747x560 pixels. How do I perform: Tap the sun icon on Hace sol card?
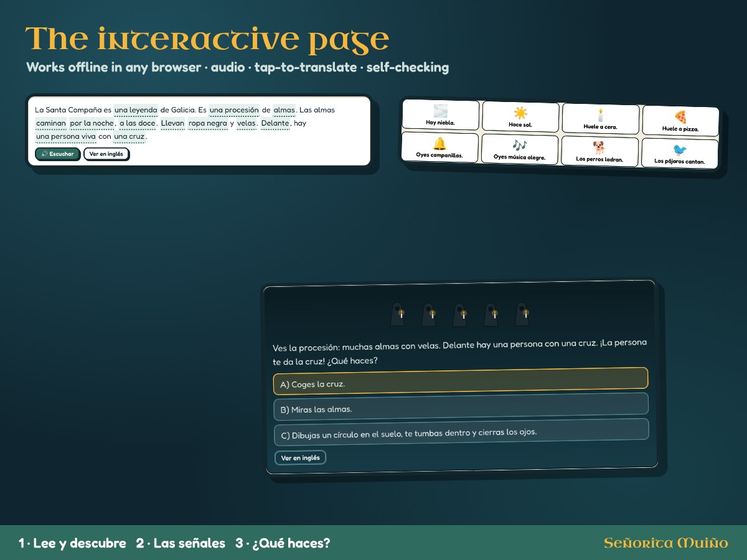(520, 113)
